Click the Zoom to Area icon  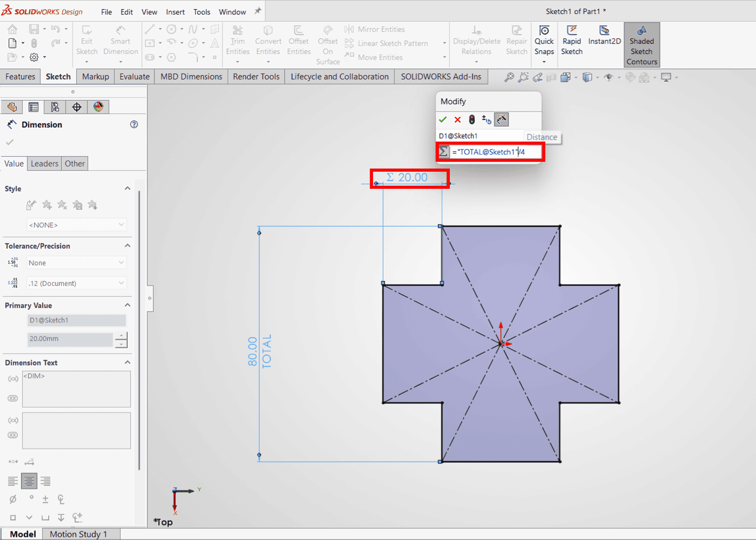[524, 77]
